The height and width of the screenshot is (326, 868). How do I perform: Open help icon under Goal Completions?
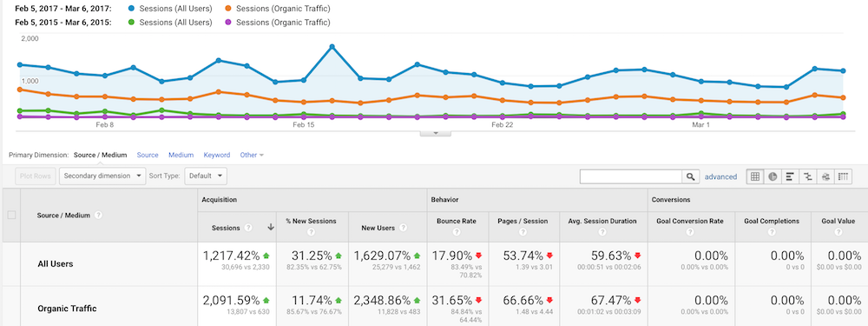click(772, 232)
